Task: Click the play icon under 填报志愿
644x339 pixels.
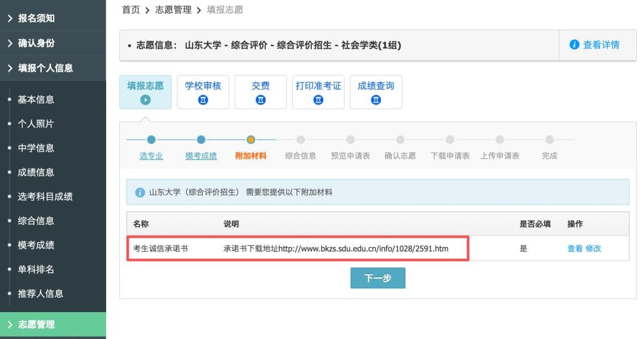Action: [x=145, y=100]
